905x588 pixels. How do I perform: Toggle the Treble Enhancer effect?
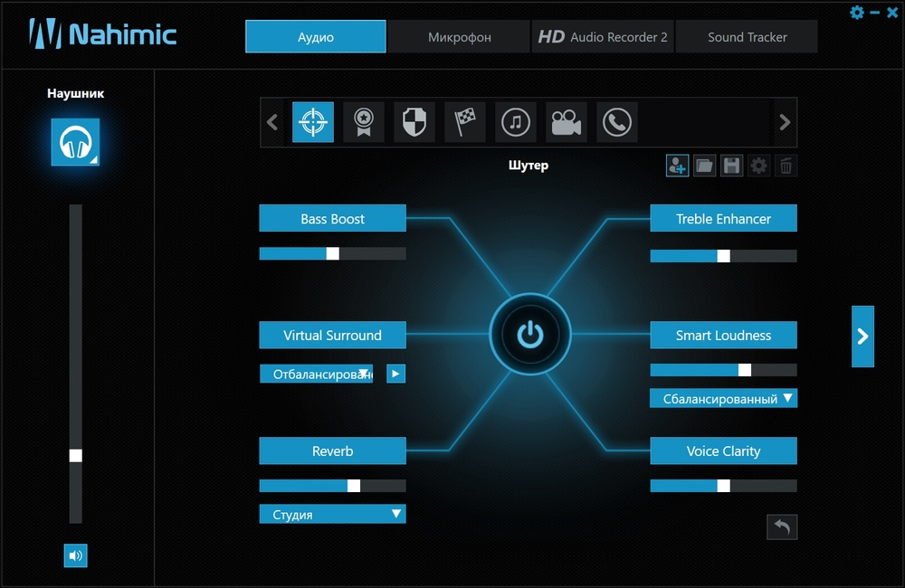pos(723,218)
